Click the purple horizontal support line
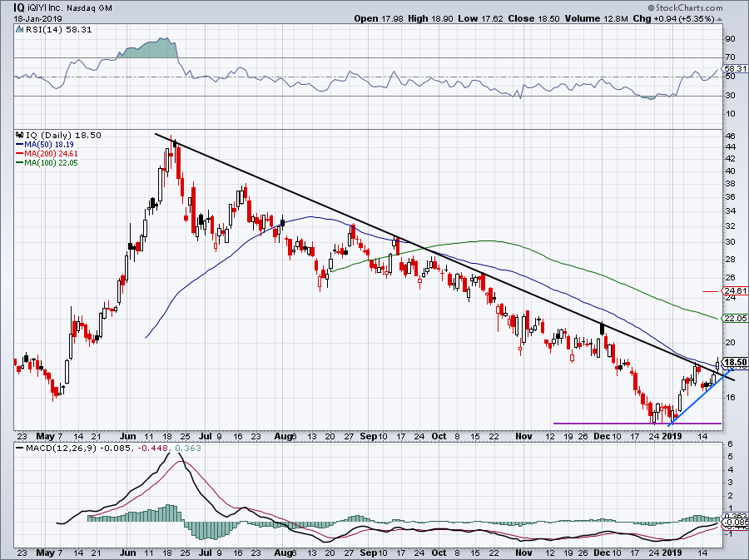The image size is (749, 560). tap(637, 423)
